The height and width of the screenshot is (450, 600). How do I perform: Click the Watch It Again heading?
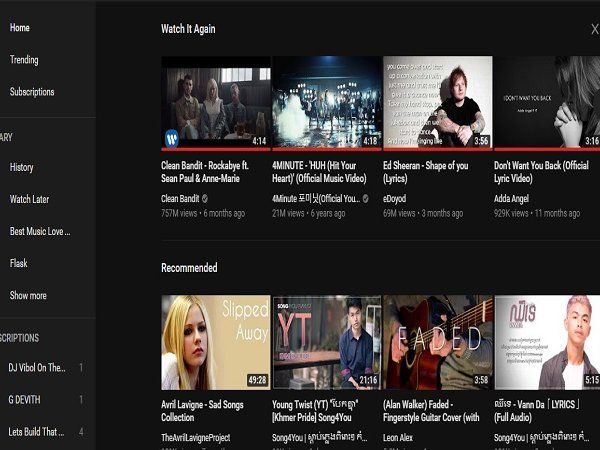pos(188,29)
